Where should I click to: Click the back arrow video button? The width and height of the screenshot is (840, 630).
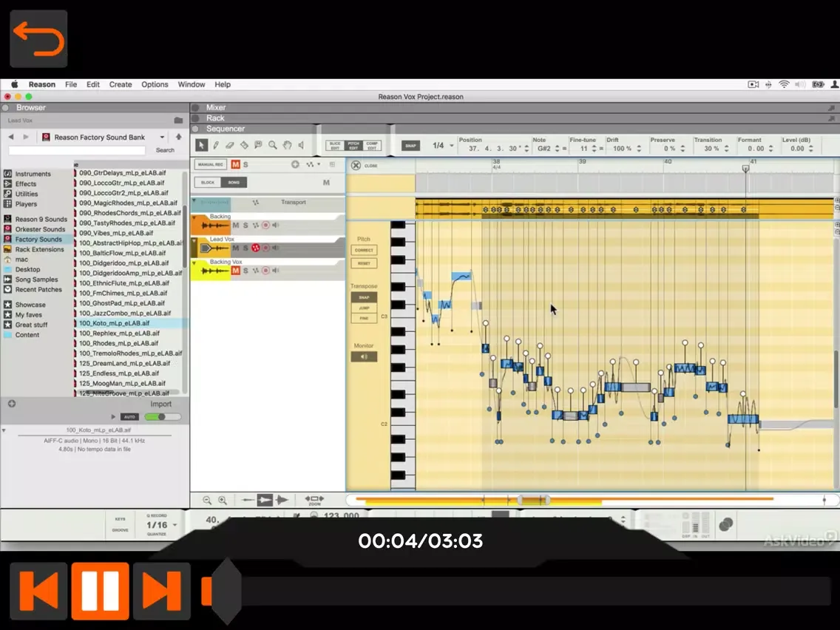pos(38,38)
